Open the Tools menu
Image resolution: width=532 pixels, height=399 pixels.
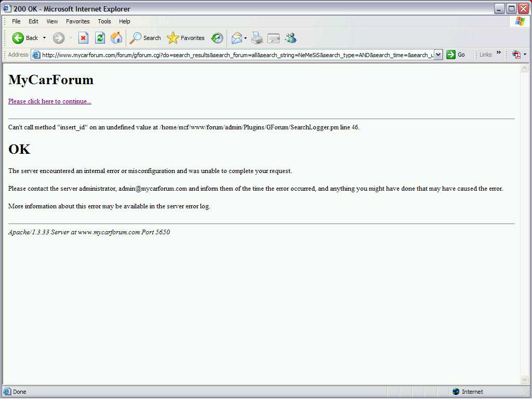104,21
